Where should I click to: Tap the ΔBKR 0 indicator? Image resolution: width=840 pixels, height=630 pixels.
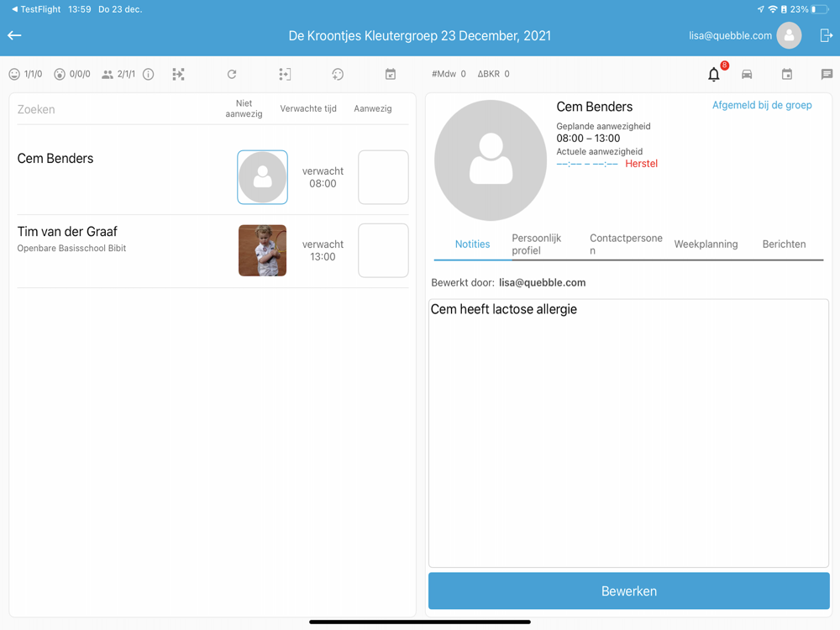click(493, 74)
